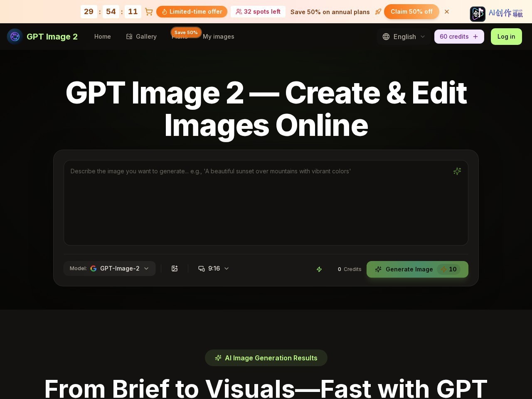
Task: Click the Gallery icon in navigation
Action: tap(129, 37)
